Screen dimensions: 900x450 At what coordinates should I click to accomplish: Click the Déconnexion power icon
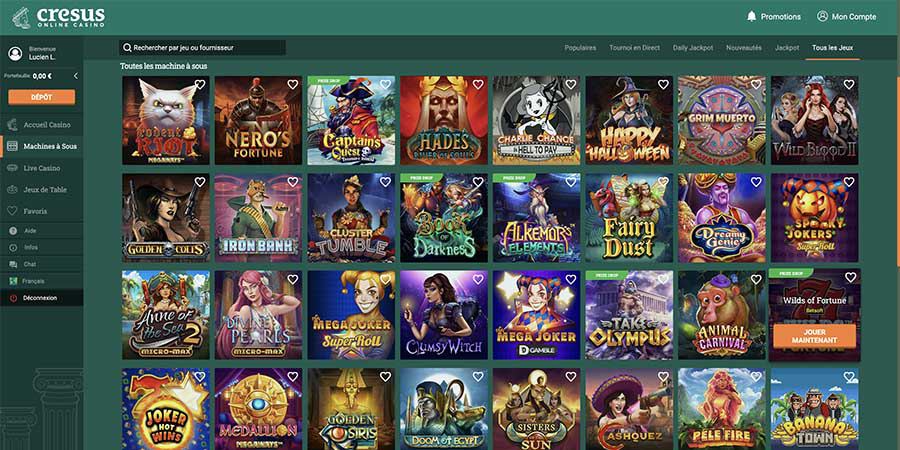(x=13, y=298)
